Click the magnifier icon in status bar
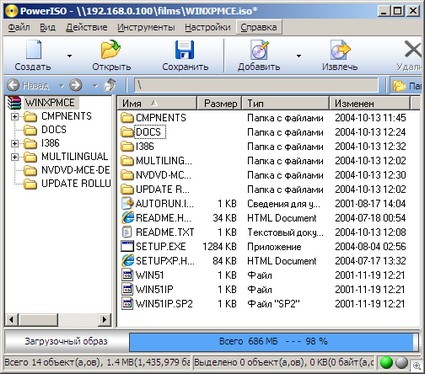The image size is (425, 374). click(417, 365)
